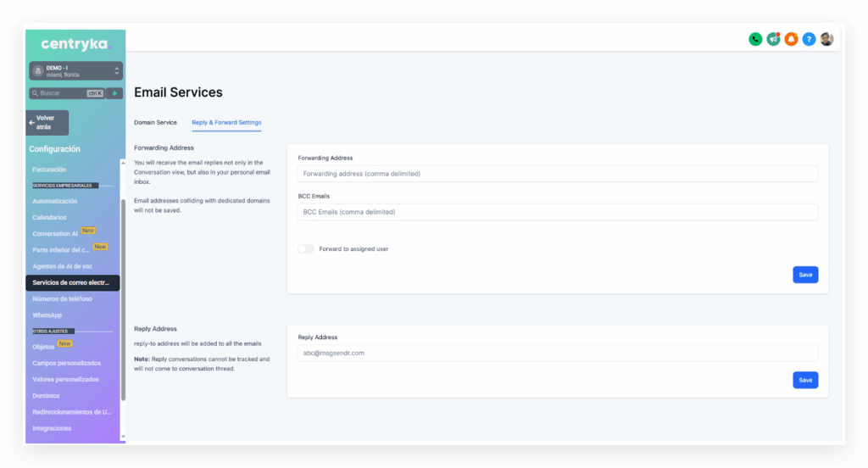Save the Forwarding Address settings

pyautogui.click(x=804, y=275)
